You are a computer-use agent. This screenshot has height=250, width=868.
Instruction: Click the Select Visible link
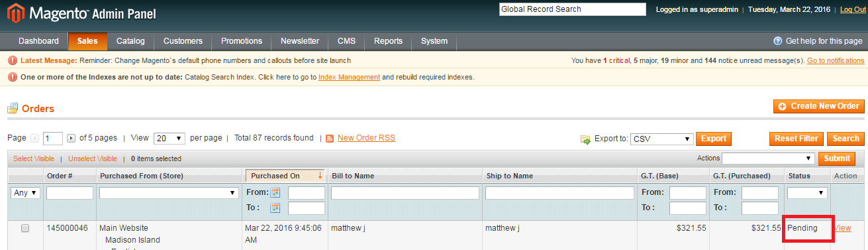point(34,158)
